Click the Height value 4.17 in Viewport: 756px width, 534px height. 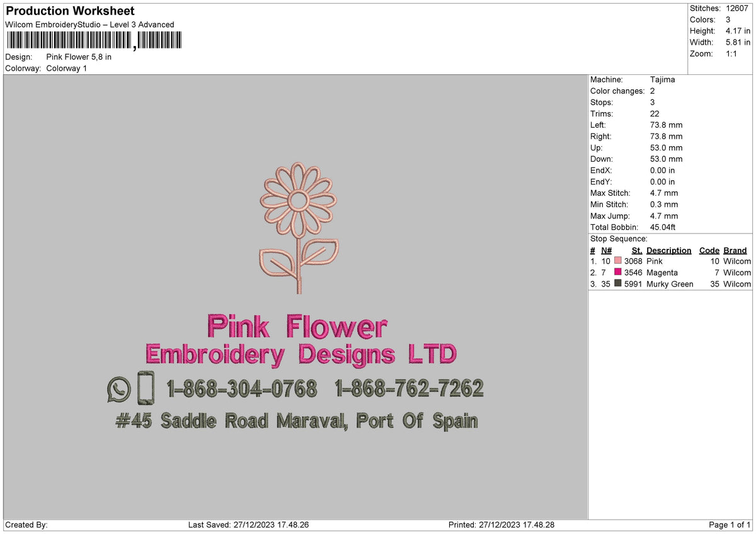tap(738, 31)
